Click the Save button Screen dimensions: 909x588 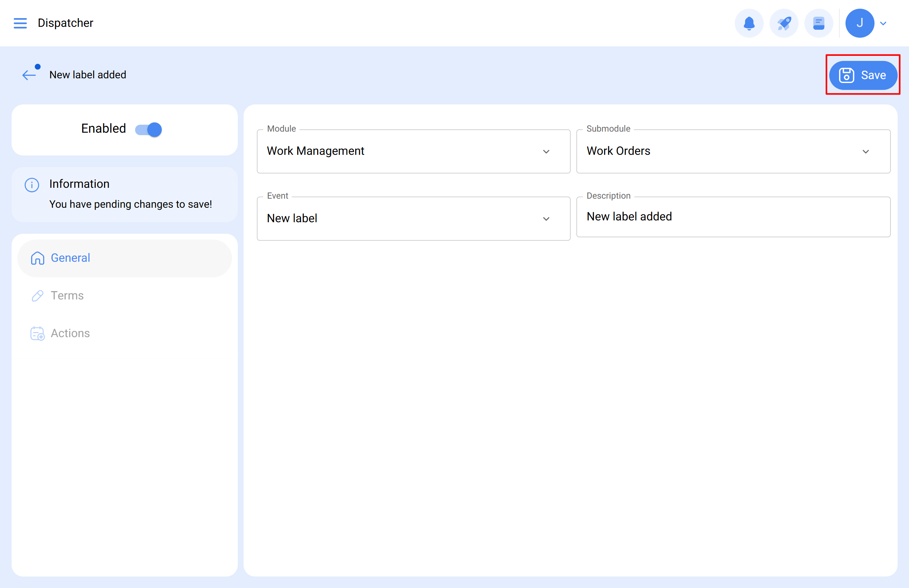click(x=863, y=75)
